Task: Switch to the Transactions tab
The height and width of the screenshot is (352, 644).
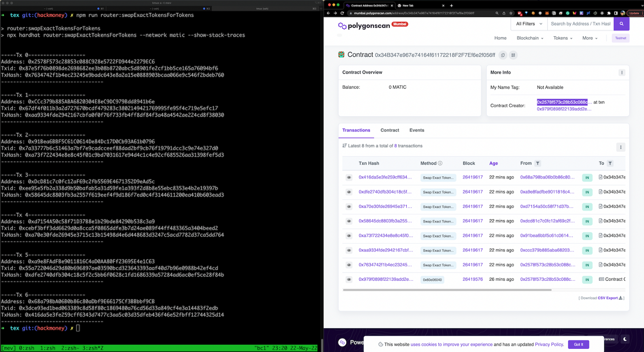Action: click(x=356, y=131)
